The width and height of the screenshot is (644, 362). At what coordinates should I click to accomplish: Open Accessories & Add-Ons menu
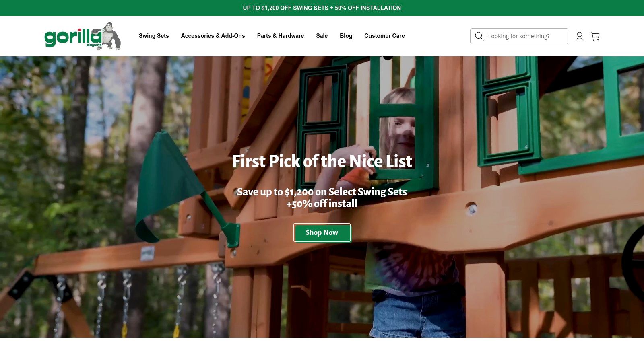213,36
